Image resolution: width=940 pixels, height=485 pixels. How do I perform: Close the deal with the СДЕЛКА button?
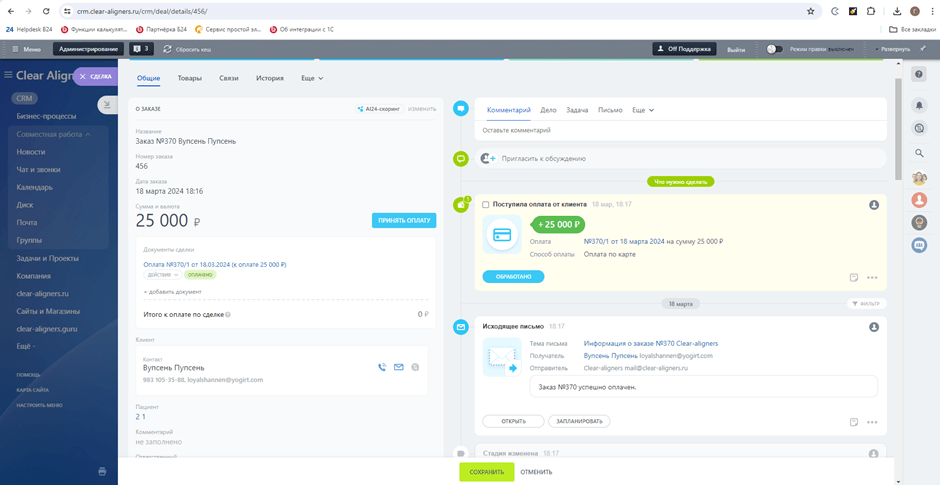[95, 77]
